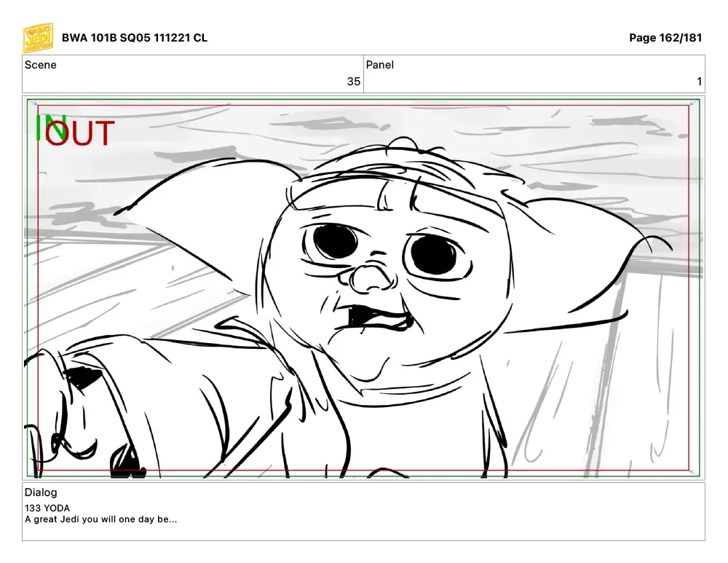Open the Yoda storyboard panel drawing
This screenshot has height=563, width=728.
tap(363, 288)
